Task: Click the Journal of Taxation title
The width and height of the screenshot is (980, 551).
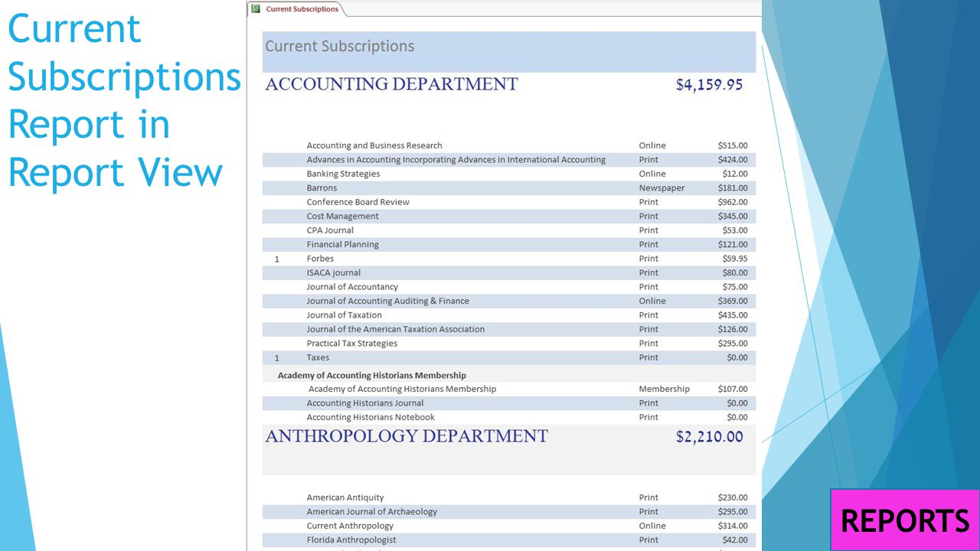Action: tap(345, 315)
